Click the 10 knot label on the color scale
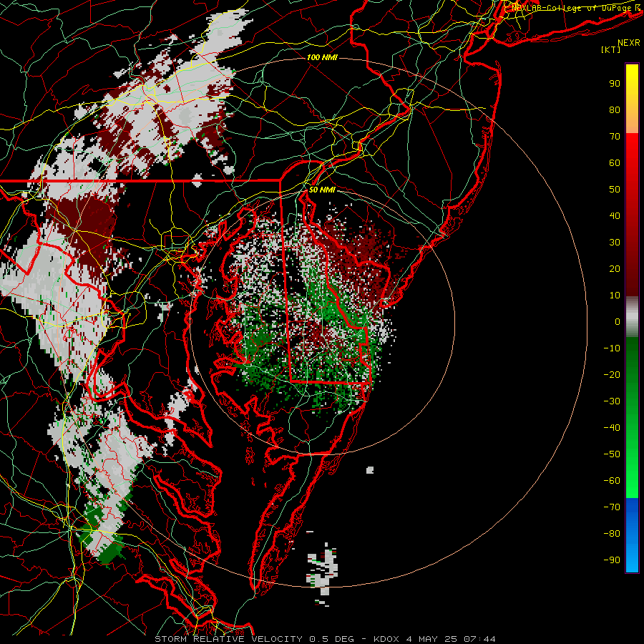This screenshot has height=644, width=644. 615,296
